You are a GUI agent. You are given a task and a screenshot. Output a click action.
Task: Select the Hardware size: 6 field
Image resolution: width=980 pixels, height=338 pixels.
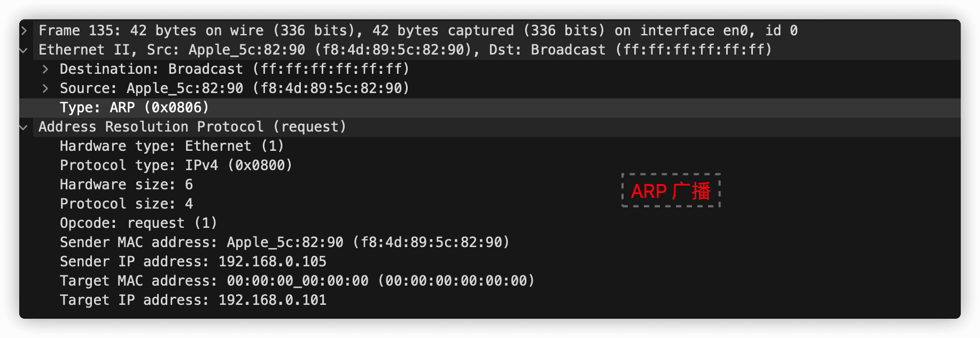(127, 185)
